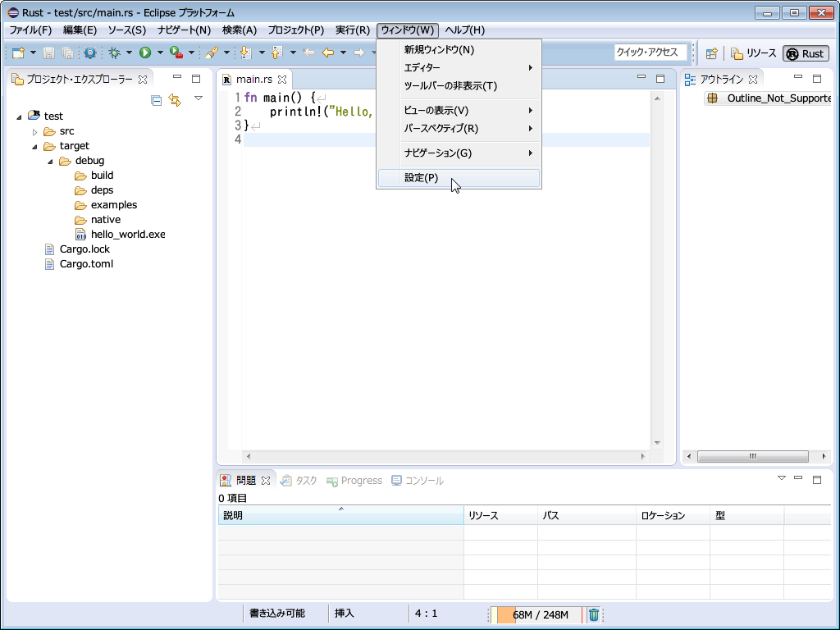840x630 pixels.
Task: Close the Outline view tab
Action: [x=753, y=80]
